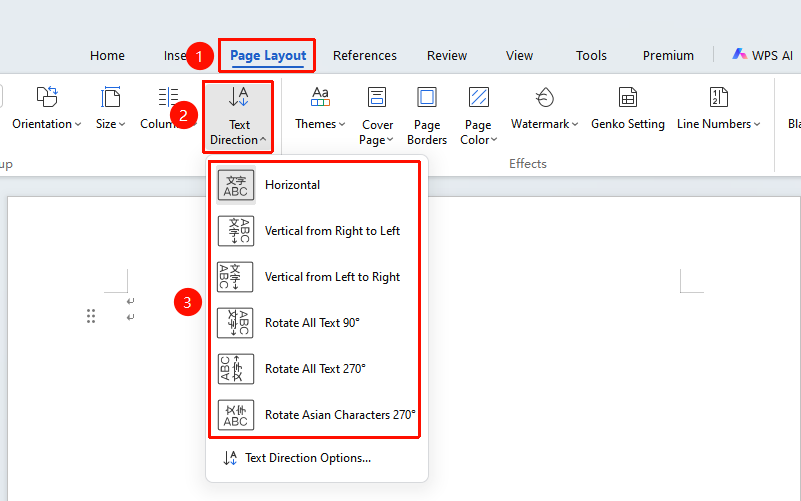
Task: Click the page Size icon
Action: [110, 97]
